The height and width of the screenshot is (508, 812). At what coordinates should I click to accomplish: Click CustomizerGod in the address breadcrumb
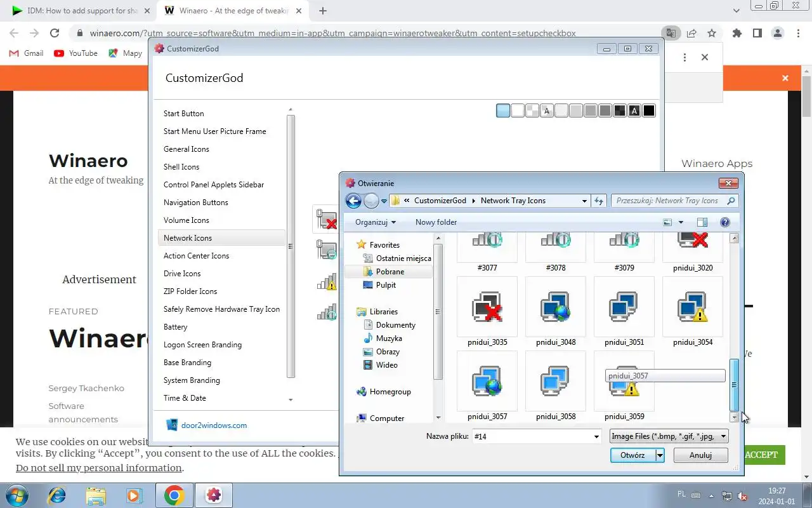click(440, 201)
